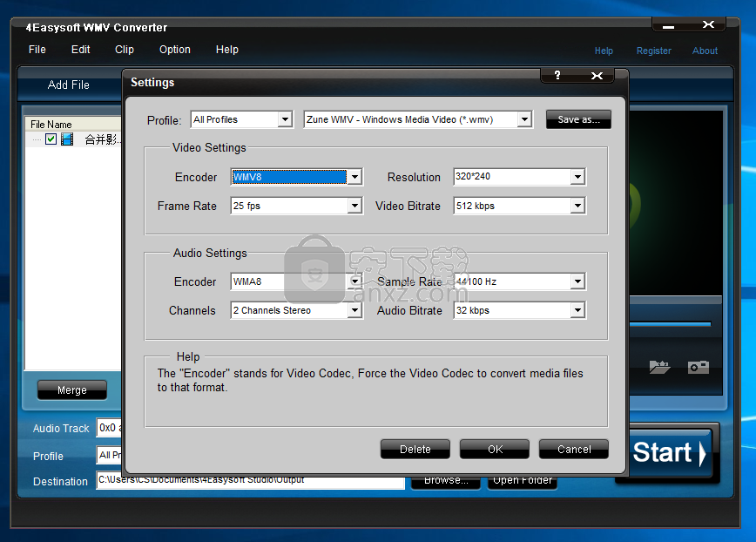Click the Open Folder button
Screen dimensions: 756x542
click(x=523, y=481)
